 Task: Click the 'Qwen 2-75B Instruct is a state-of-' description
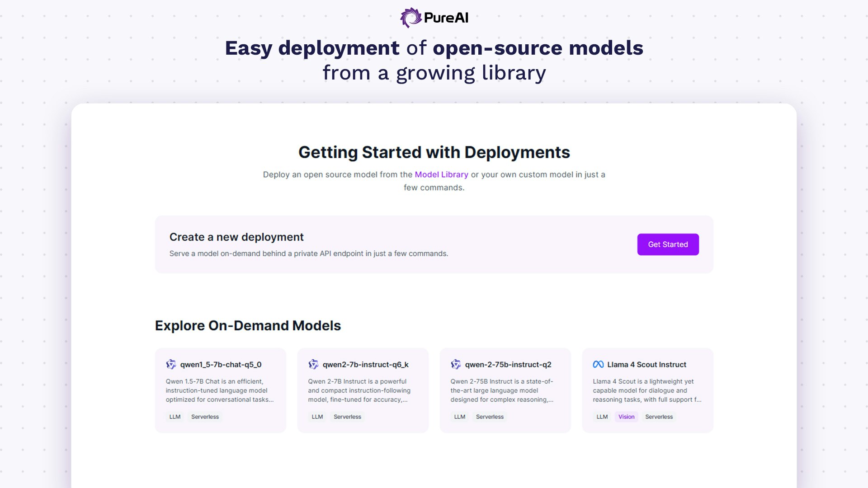point(502,390)
